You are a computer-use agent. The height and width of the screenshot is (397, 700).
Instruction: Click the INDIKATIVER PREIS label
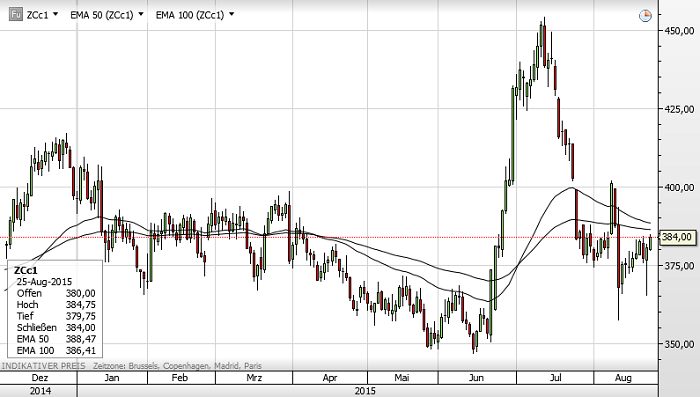[43, 366]
